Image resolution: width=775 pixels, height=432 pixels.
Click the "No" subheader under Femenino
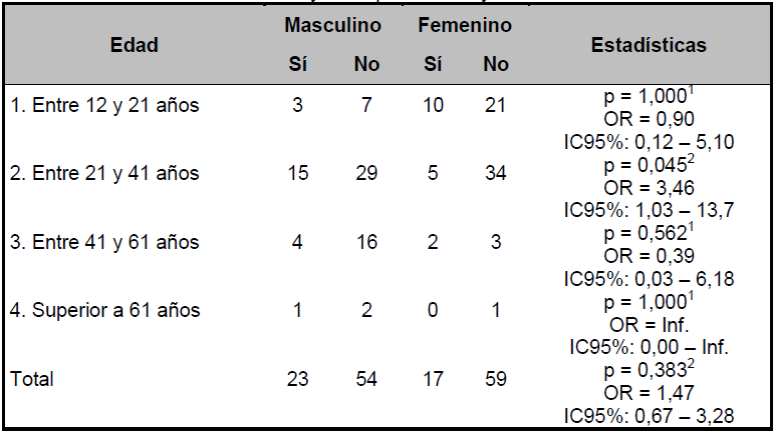[496, 65]
